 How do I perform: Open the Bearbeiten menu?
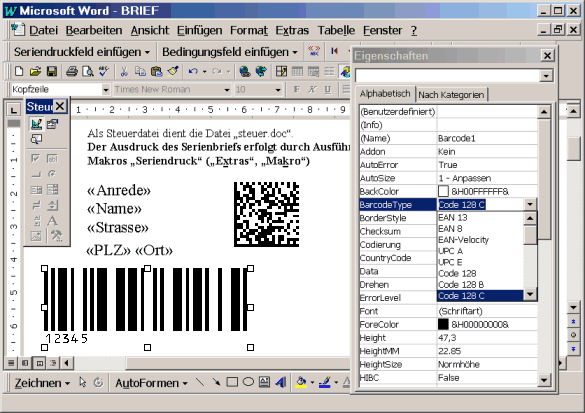click(94, 30)
